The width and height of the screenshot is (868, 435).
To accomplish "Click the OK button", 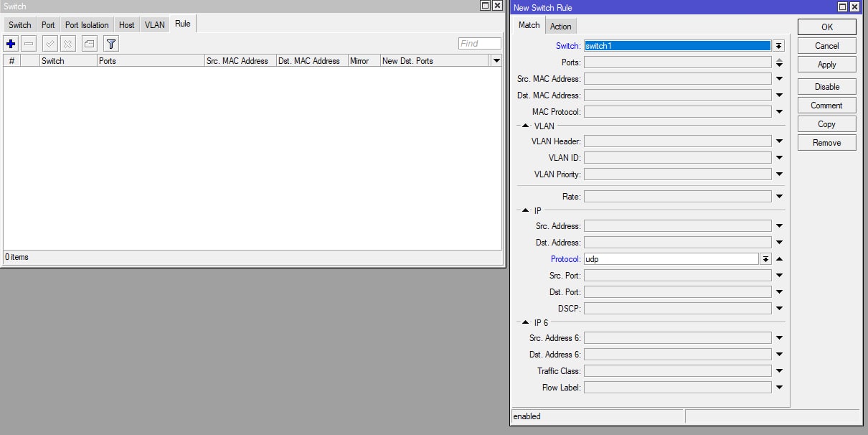I will click(x=826, y=27).
